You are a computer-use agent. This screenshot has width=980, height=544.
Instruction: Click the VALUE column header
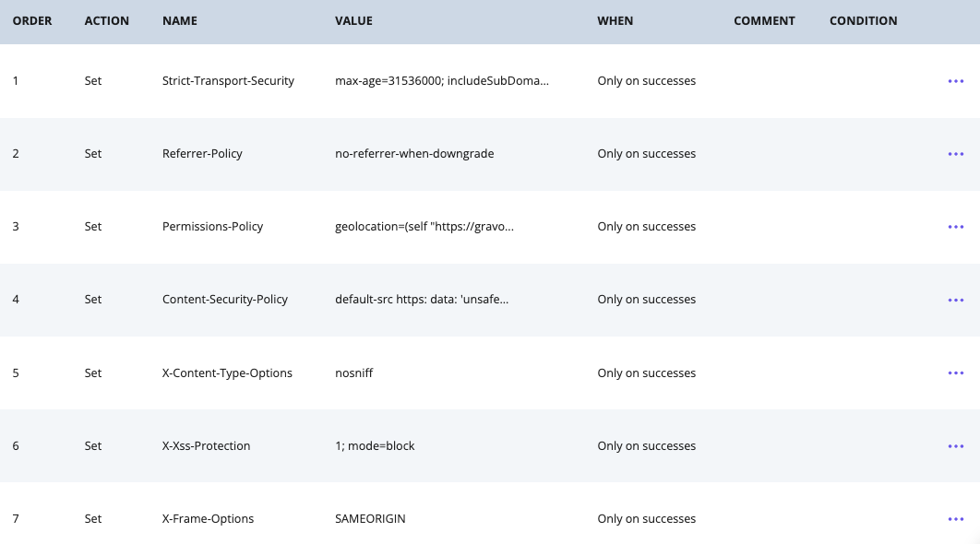click(353, 20)
